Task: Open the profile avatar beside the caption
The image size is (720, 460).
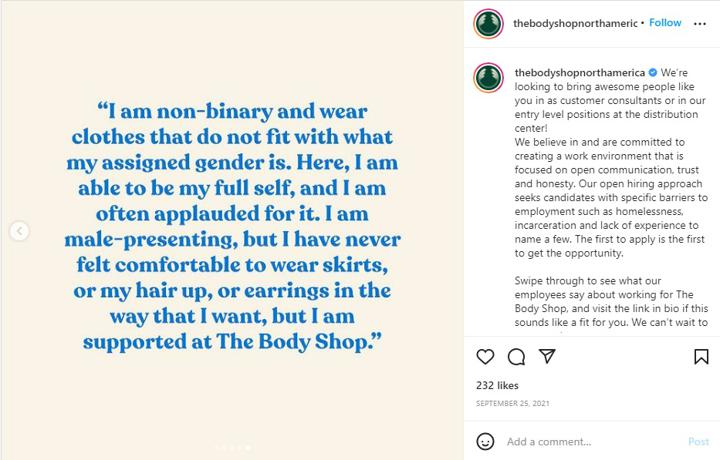Action: pos(489,78)
